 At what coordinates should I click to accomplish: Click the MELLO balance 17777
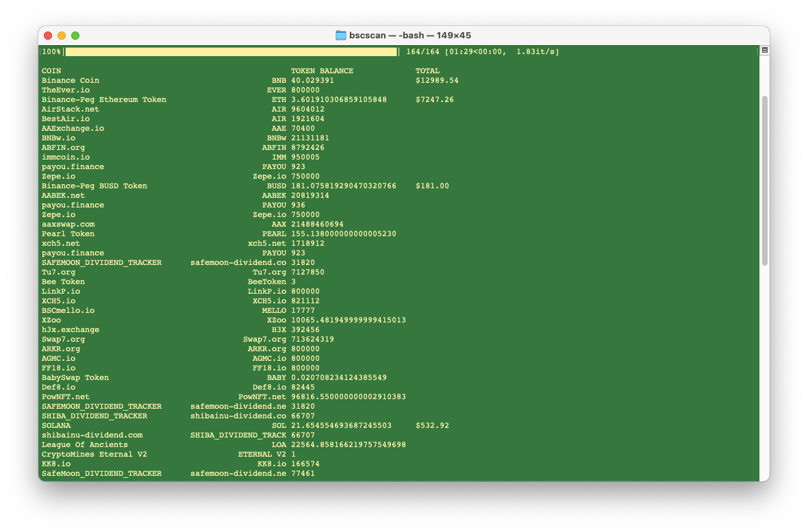click(x=303, y=311)
